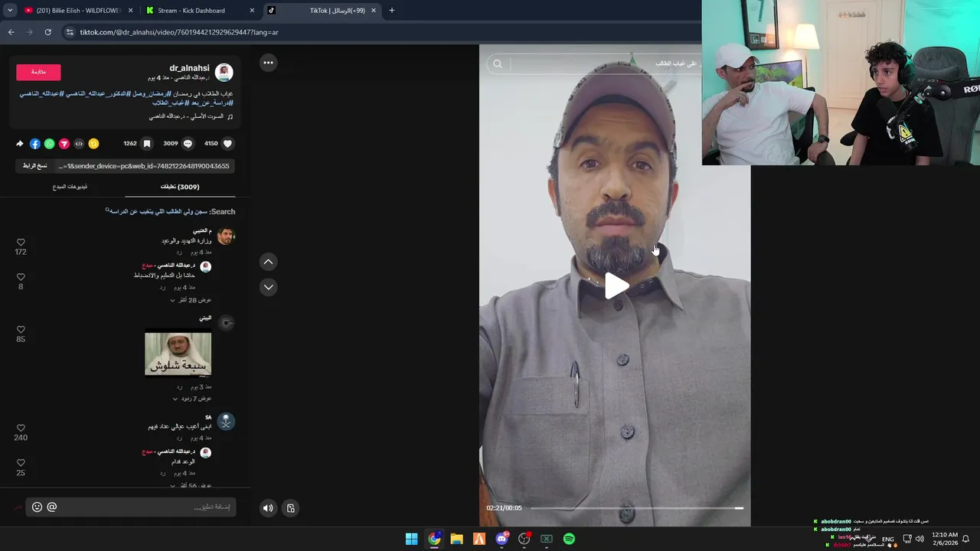Click the @ mention icon in comment box
Screen dimensions: 980x551
52,507
